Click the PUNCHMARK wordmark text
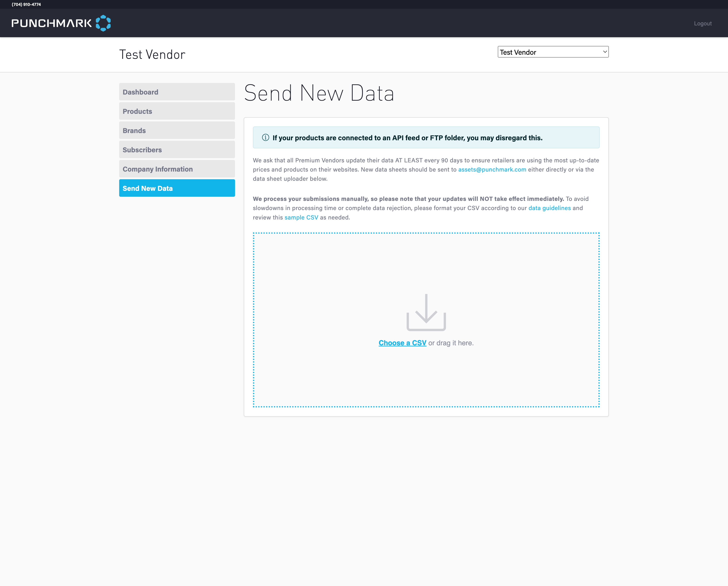Image resolution: width=728 pixels, height=586 pixels. pyautogui.click(x=51, y=23)
